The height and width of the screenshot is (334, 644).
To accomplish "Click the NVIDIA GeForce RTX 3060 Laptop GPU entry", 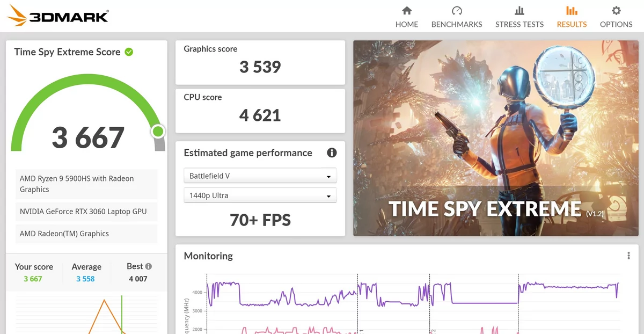I will pos(87,212).
